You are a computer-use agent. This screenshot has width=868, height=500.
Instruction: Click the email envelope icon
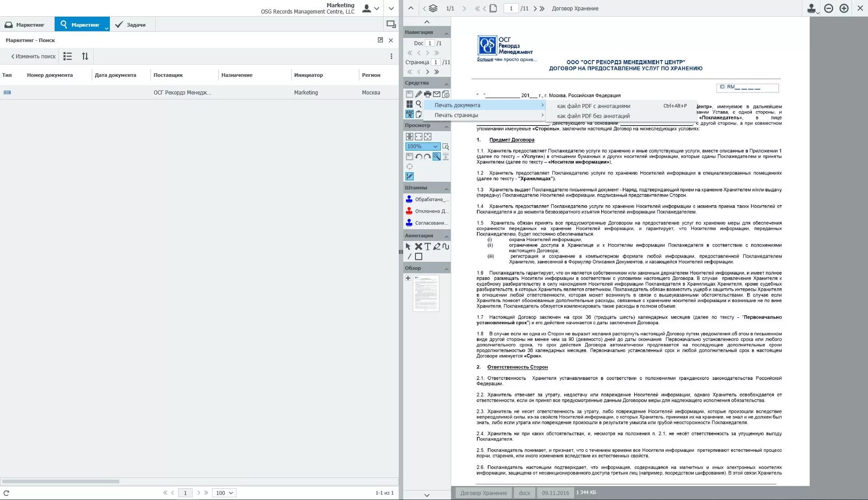[437, 94]
